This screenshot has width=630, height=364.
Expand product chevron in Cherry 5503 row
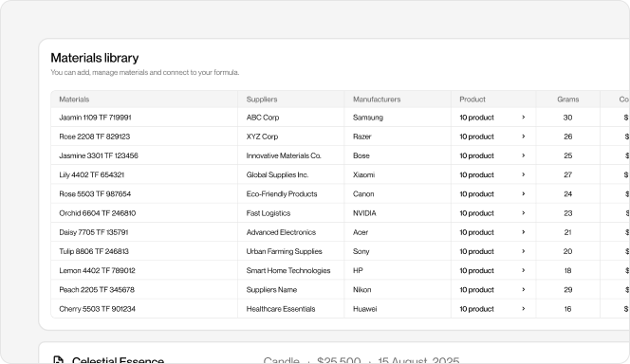point(523,309)
